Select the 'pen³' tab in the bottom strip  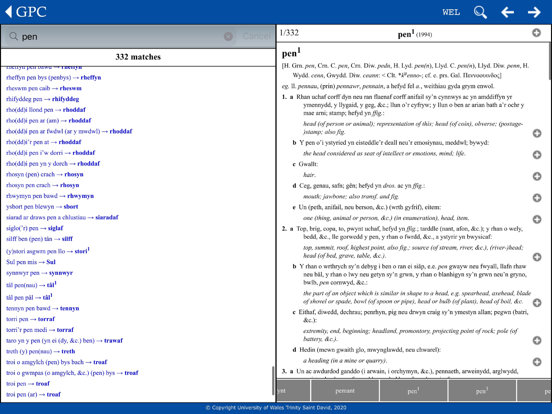pos(482,391)
